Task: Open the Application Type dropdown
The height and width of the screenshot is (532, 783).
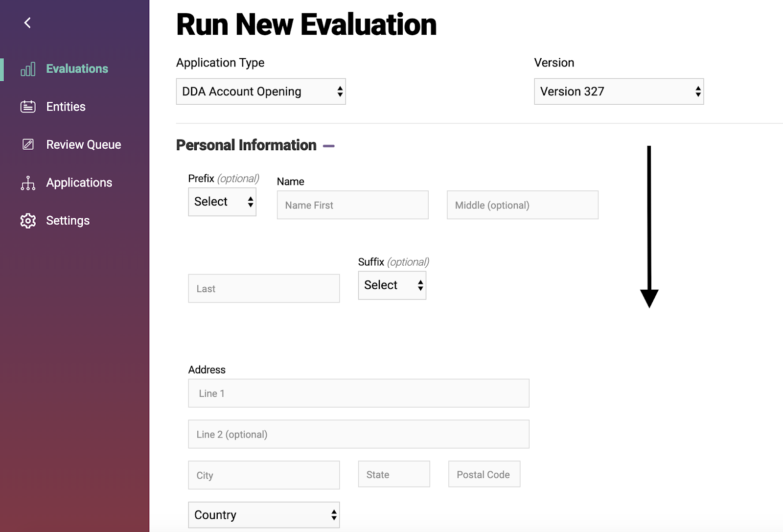Action: click(x=261, y=92)
